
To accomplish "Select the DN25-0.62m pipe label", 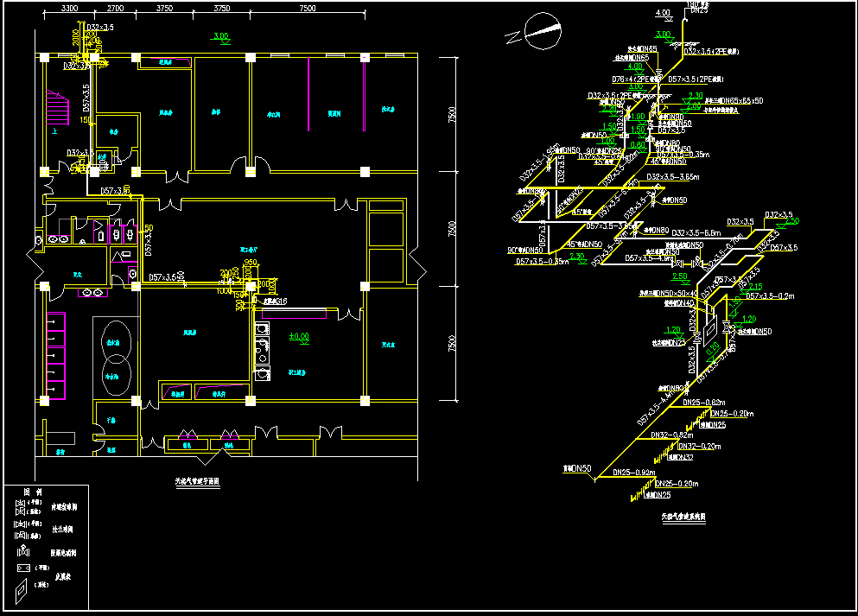I will tap(703, 403).
